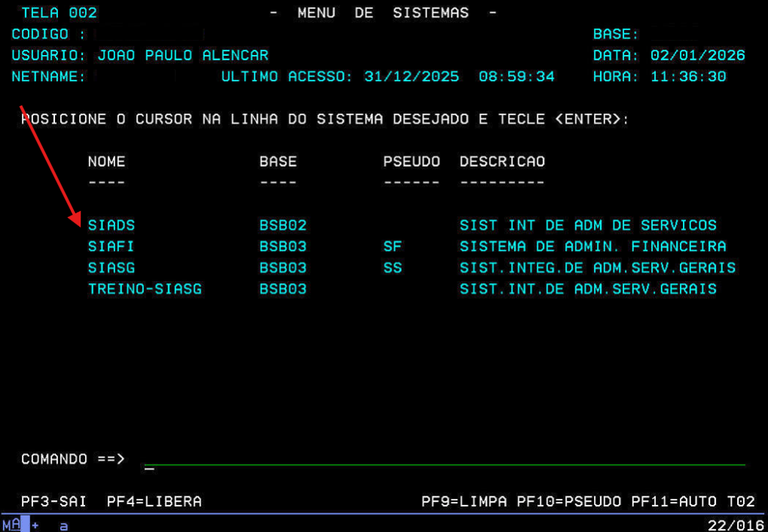The height and width of the screenshot is (532, 768).
Task: Click the plus symbol in status bar
Action: pos(35,524)
